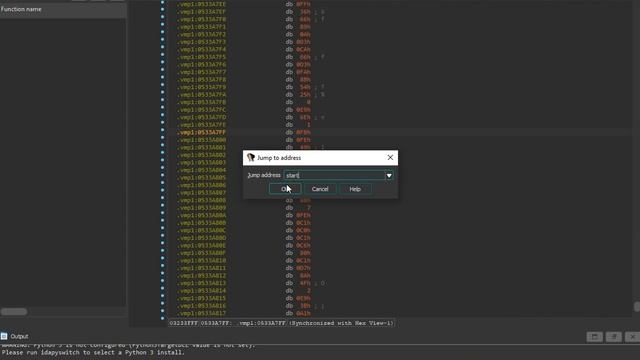Toggle the breakpoint dot beside .vmp1:0533A7FE
The height and width of the screenshot is (360, 640).
[162, 122]
